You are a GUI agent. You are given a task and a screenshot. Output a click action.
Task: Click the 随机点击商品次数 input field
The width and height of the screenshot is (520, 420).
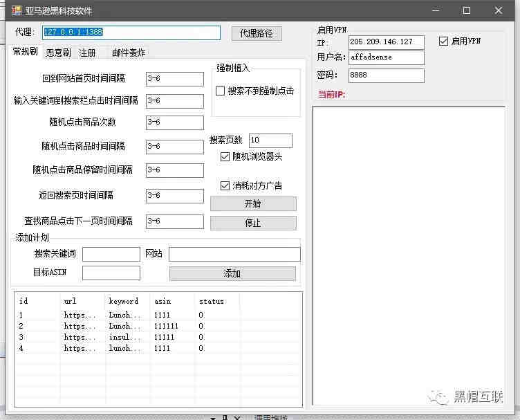[x=175, y=122]
